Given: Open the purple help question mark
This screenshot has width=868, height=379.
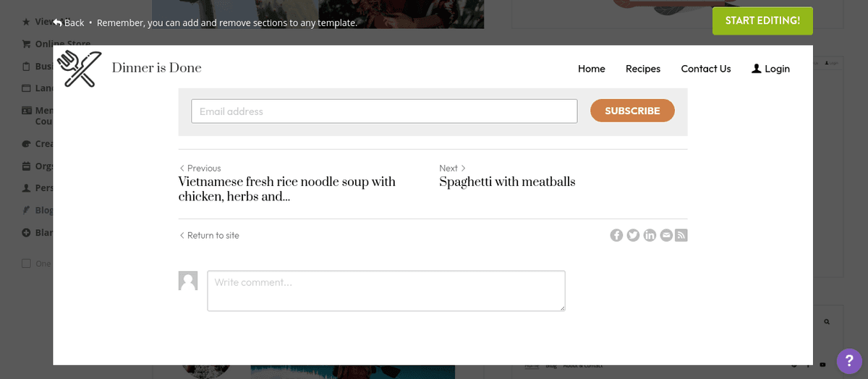Looking at the screenshot, I should point(849,361).
